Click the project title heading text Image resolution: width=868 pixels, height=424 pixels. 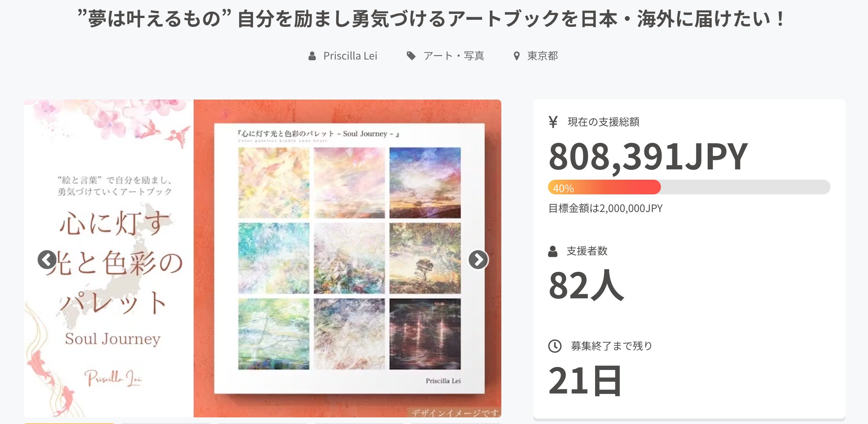431,19
